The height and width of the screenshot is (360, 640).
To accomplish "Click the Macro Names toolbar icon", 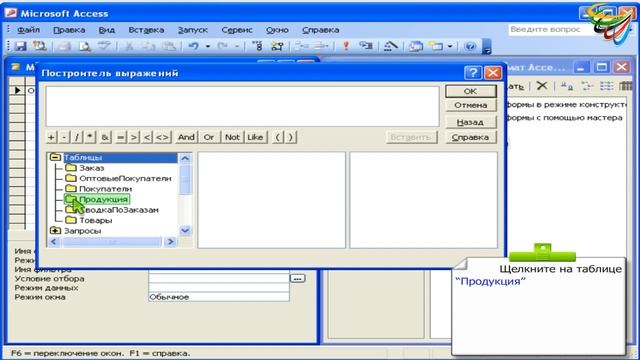I will pyautogui.click(x=257, y=46).
